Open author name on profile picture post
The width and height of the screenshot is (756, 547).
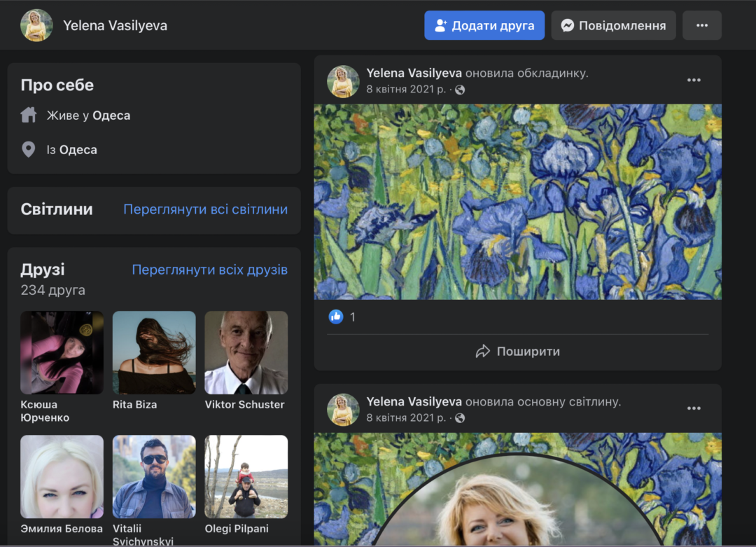414,402
